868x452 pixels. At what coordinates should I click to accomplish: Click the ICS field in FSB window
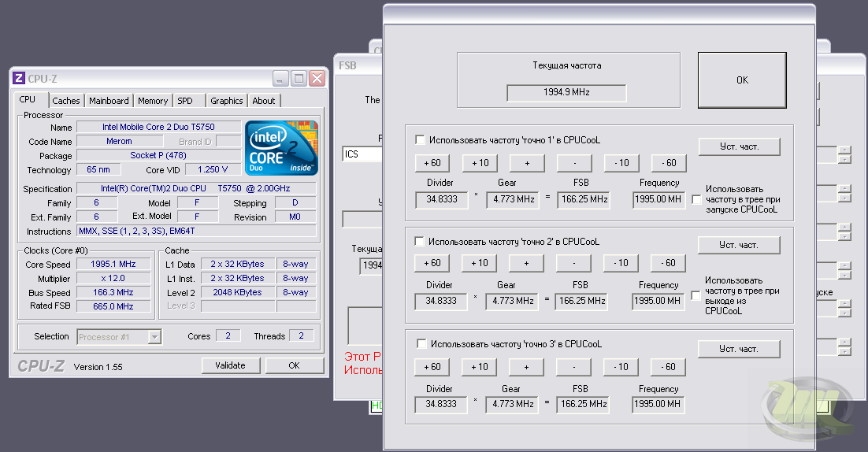[x=362, y=154]
